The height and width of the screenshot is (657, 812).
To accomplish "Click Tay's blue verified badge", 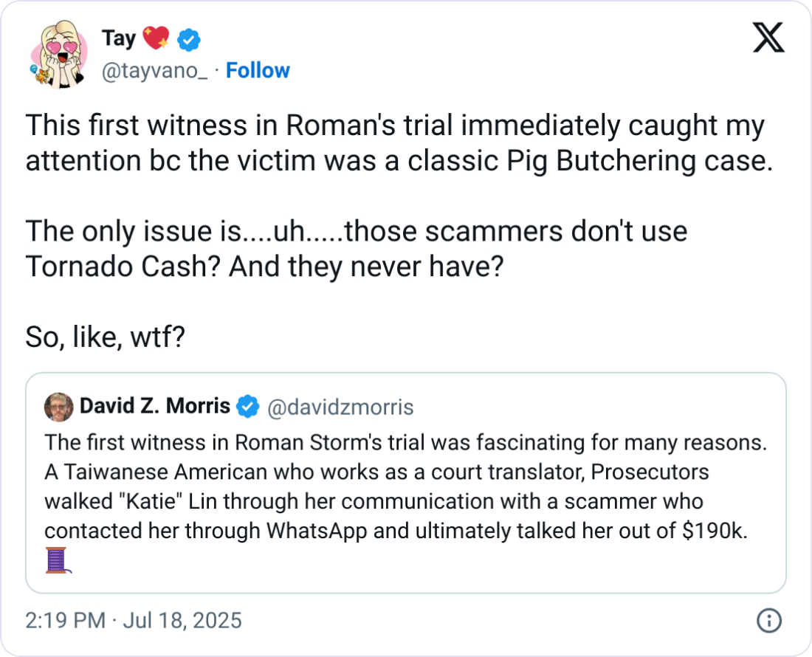I will (190, 40).
